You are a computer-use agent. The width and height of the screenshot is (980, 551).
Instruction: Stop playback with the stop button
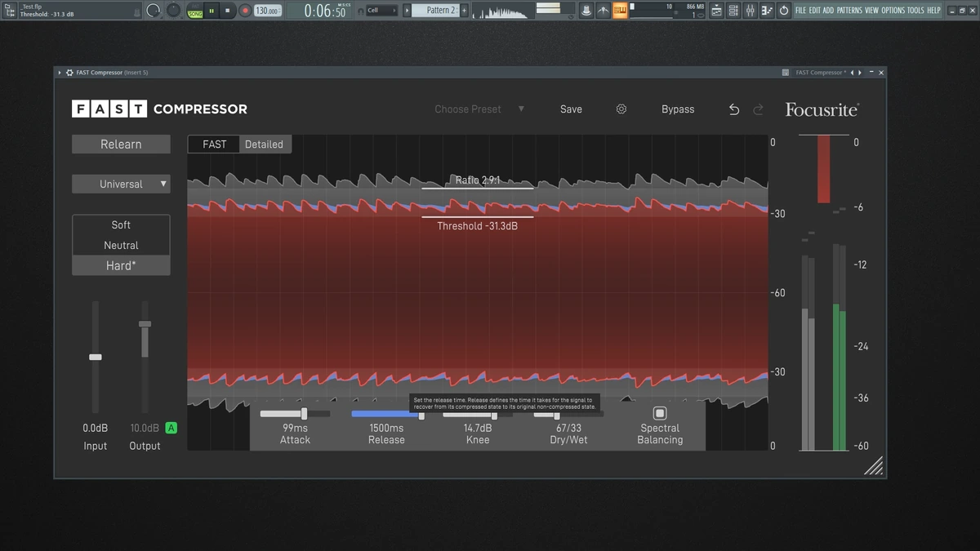coord(228,11)
